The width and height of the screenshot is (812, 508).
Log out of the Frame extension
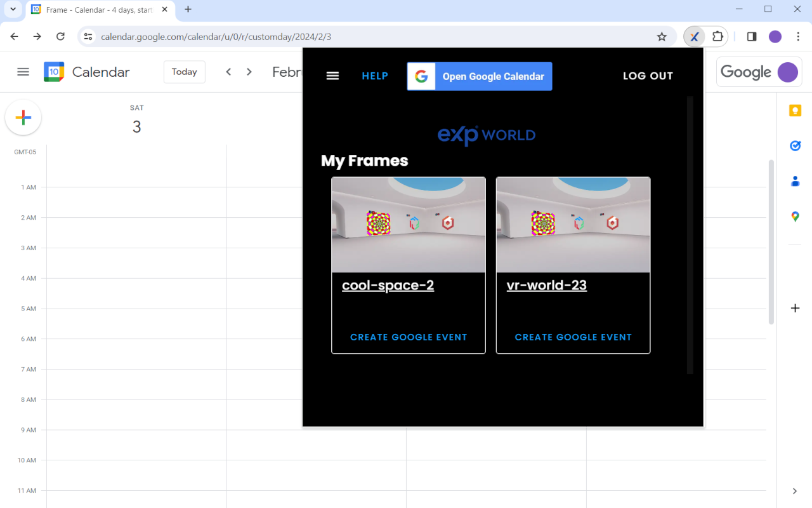[x=648, y=76]
